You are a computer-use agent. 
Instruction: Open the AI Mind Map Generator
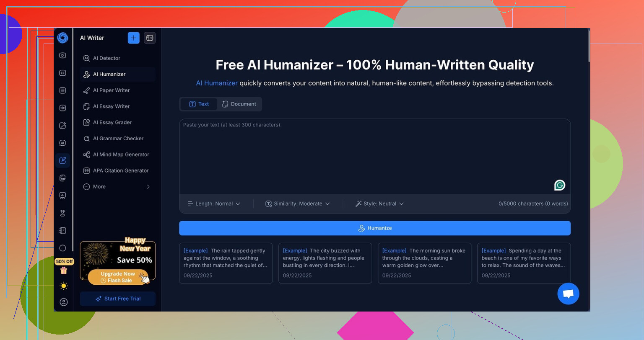121,155
